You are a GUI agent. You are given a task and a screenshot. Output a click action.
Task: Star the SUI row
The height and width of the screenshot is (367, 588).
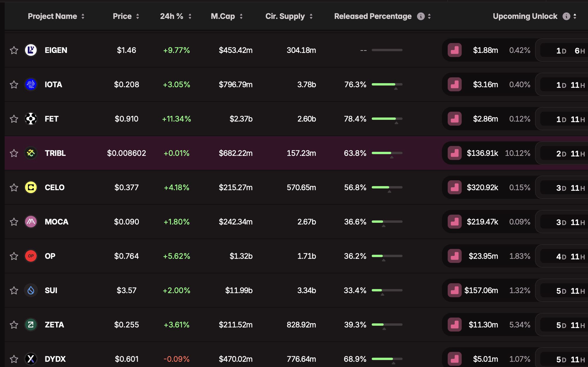[x=14, y=291]
